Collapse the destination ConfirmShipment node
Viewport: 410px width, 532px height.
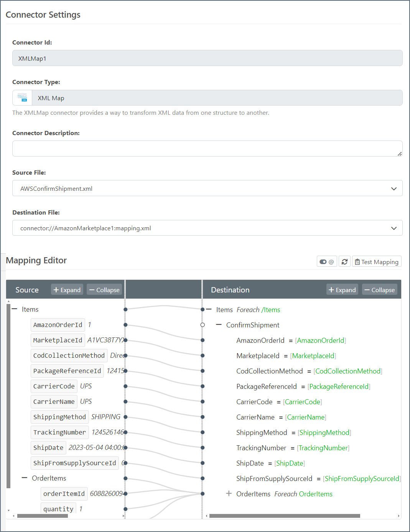pos(219,325)
